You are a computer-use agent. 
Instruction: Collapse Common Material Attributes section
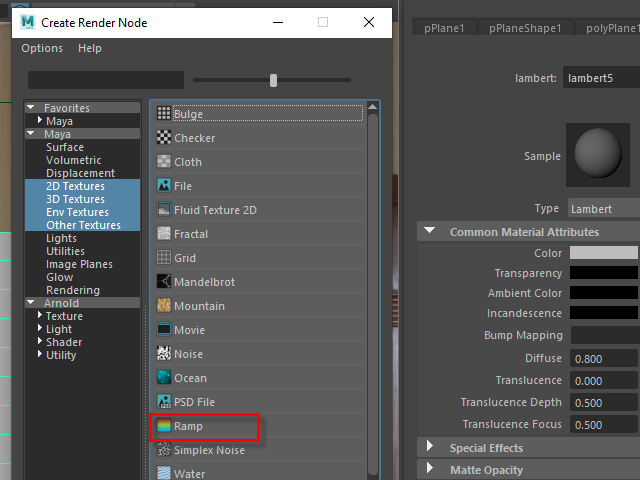pyautogui.click(x=429, y=232)
